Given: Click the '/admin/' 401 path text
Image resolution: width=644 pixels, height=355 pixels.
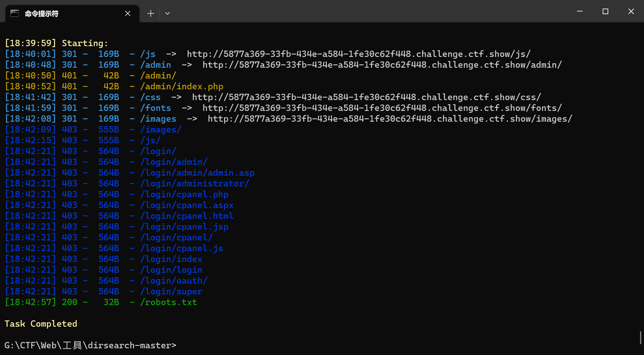Looking at the screenshot, I should point(158,76).
